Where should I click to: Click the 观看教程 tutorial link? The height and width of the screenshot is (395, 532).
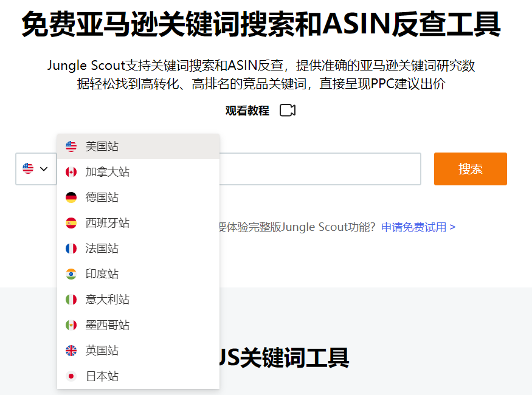(247, 111)
